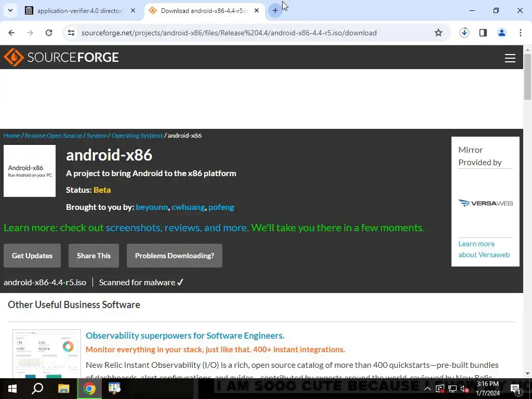532x399 pixels.
Task: Show hidden system tray icons
Action: [428, 389]
